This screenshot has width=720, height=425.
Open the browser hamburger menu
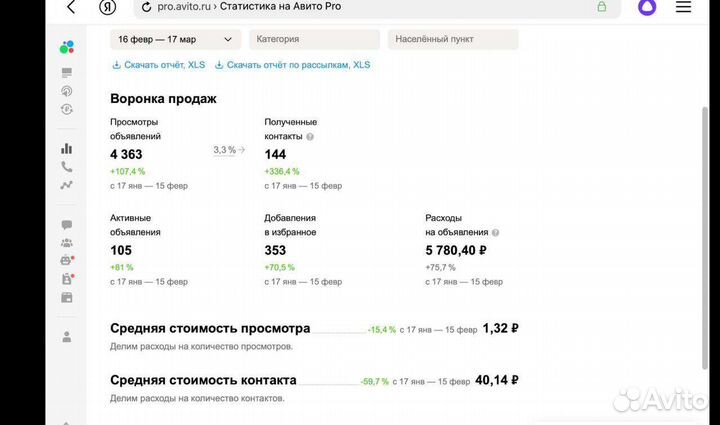coord(683,6)
